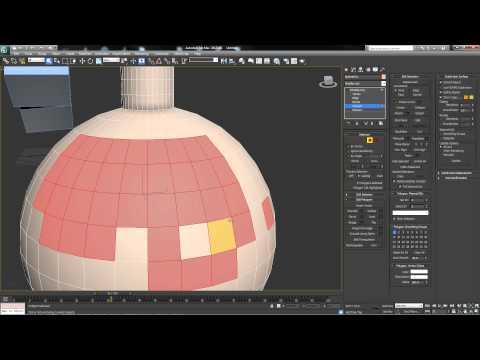Expand the Subdivision Displacement rollout
The image size is (480, 360).
pyautogui.click(x=456, y=173)
